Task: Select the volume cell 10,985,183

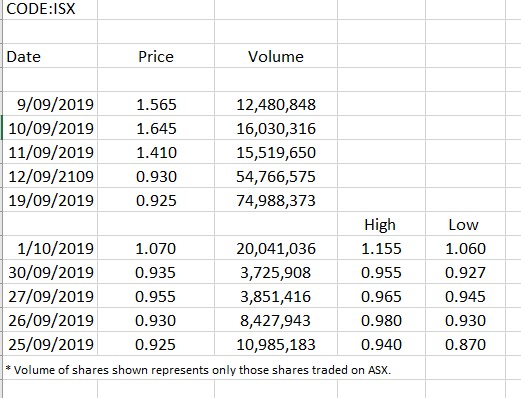Action: point(276,344)
